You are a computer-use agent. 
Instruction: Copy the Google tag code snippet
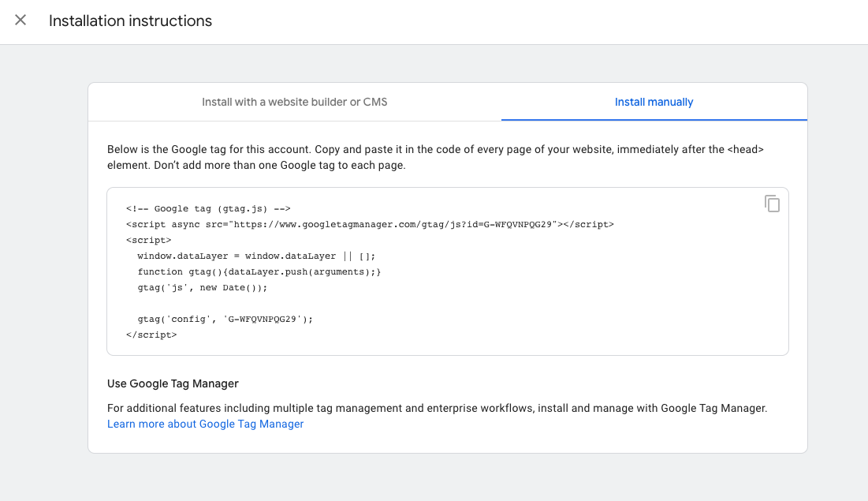[x=772, y=204]
